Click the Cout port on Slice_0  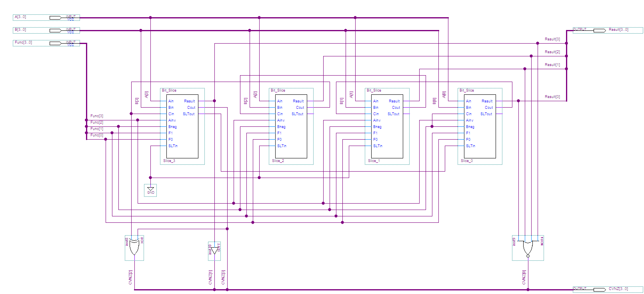[x=489, y=108]
